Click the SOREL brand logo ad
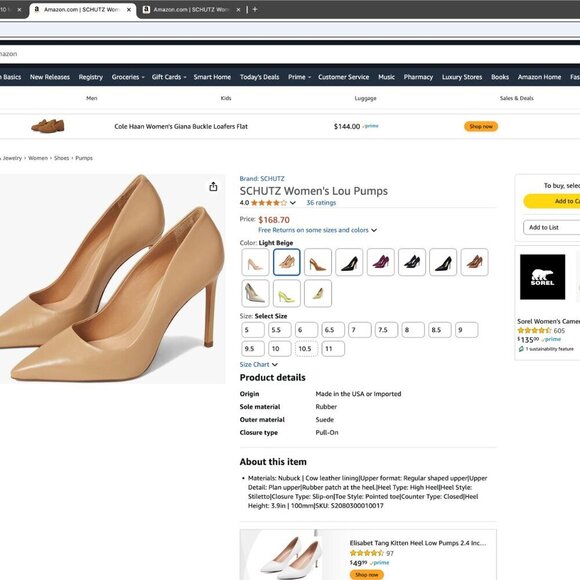 point(542,277)
